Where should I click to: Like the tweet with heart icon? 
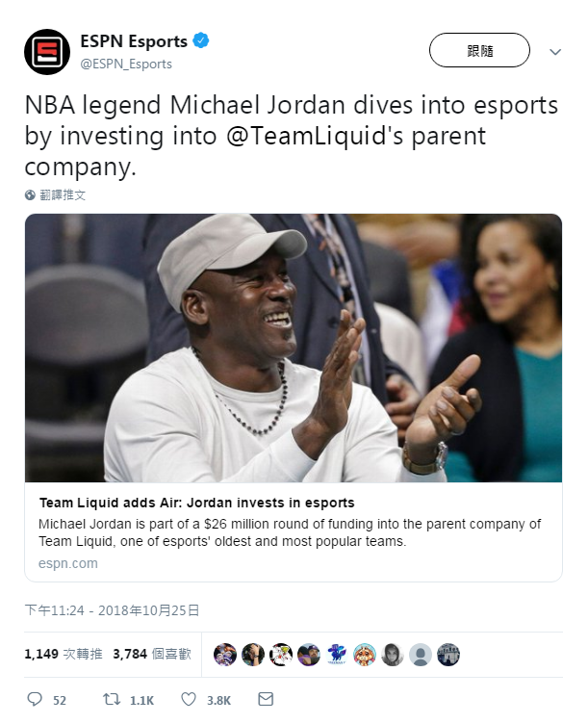pyautogui.click(x=190, y=699)
